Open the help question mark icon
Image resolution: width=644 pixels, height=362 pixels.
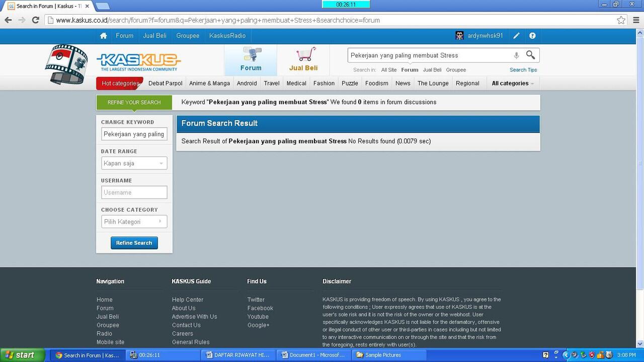532,36
